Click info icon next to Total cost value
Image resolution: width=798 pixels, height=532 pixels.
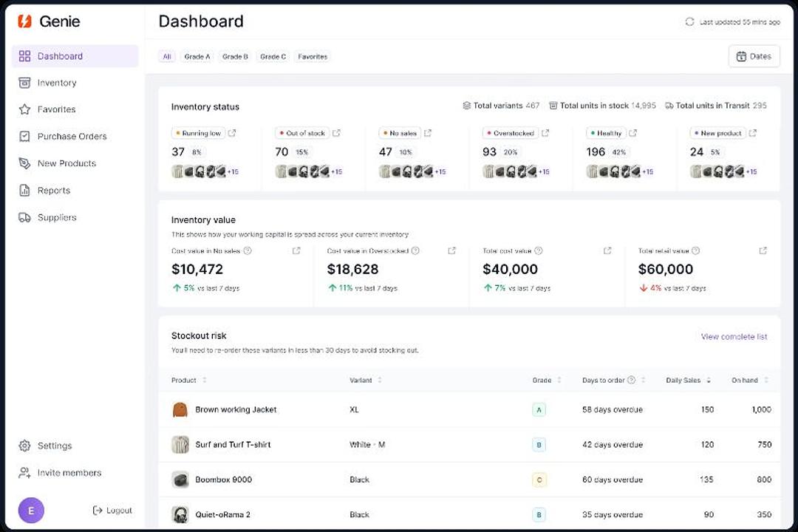pyautogui.click(x=539, y=251)
